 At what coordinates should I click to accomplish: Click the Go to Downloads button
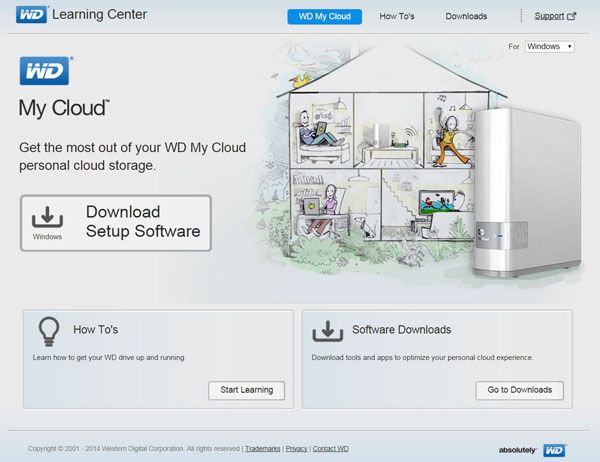coord(520,390)
